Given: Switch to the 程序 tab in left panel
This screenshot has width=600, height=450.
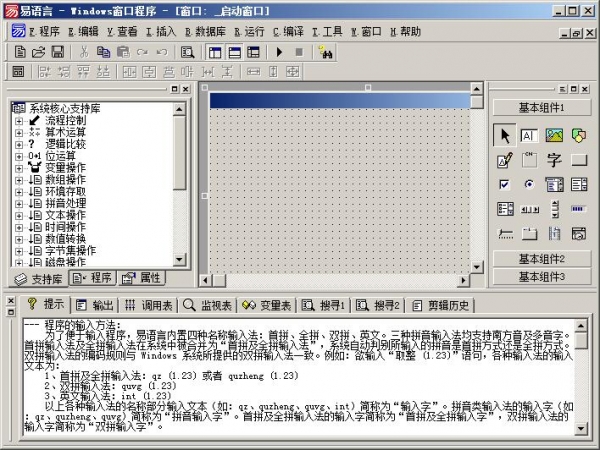Looking at the screenshot, I should [92, 278].
